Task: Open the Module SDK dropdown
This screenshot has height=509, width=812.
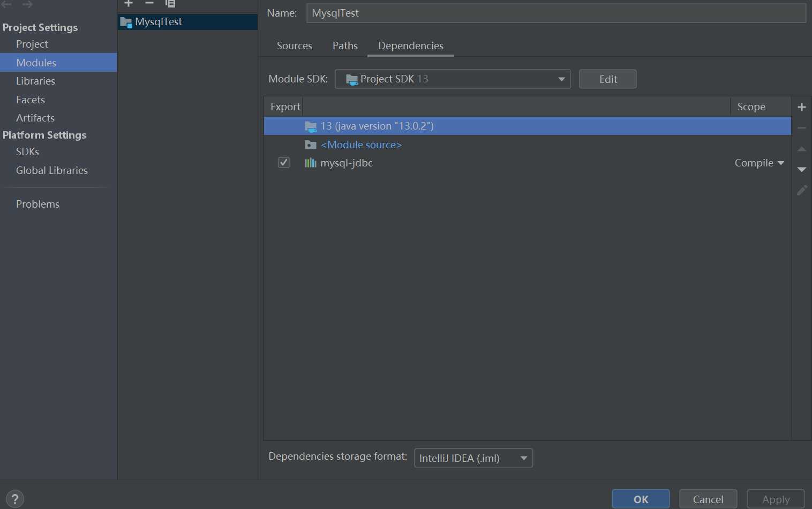Action: 453,79
